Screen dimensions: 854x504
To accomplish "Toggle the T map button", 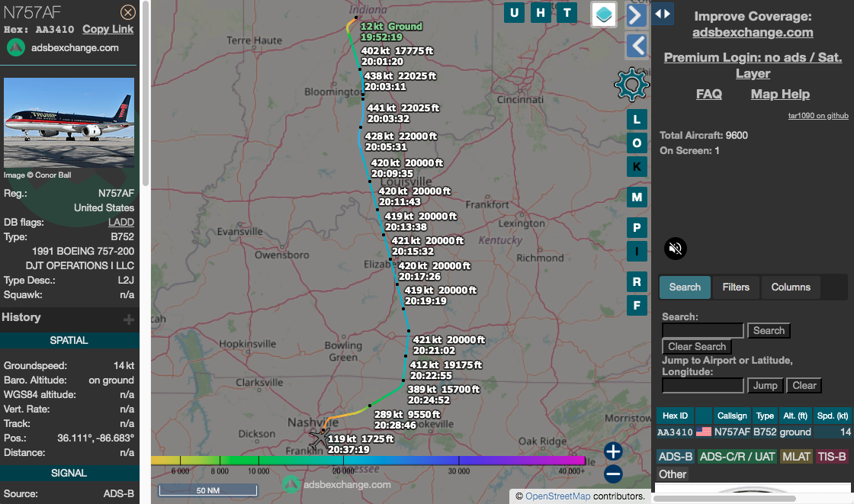I will [x=567, y=12].
